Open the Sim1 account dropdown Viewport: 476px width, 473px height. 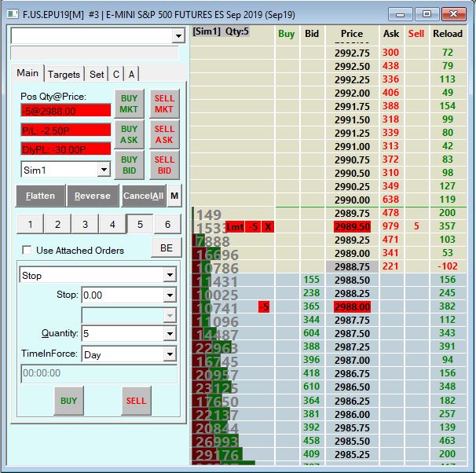104,170
